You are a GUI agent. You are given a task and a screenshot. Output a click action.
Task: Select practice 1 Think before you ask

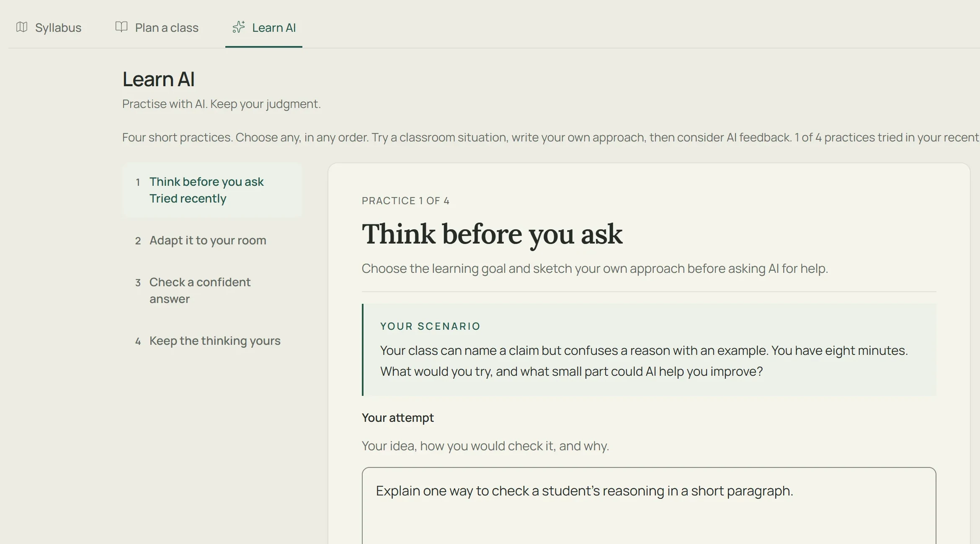tap(212, 190)
